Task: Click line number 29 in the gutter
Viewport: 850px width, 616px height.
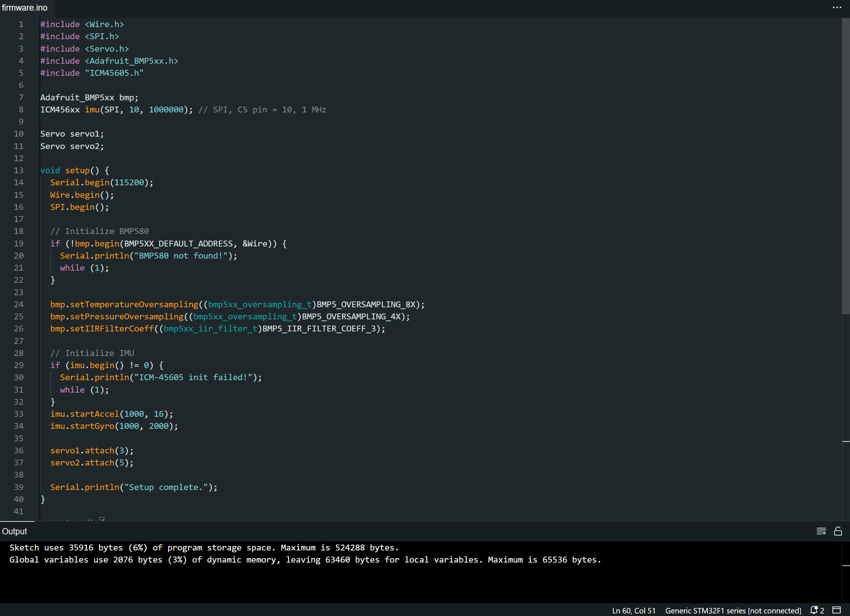Action: point(19,365)
